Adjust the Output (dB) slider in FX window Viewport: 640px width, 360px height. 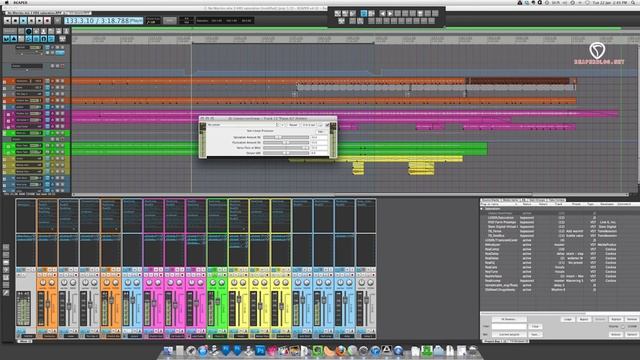point(286,153)
